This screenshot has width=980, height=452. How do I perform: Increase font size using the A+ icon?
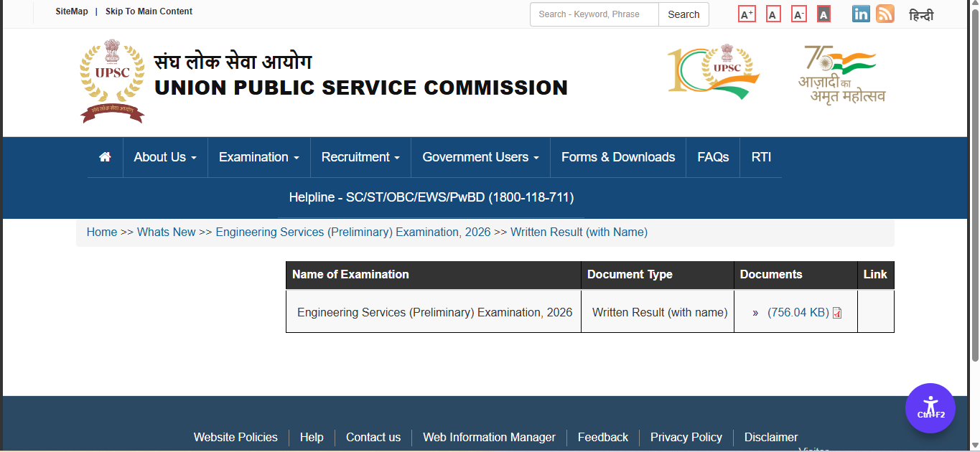point(746,13)
